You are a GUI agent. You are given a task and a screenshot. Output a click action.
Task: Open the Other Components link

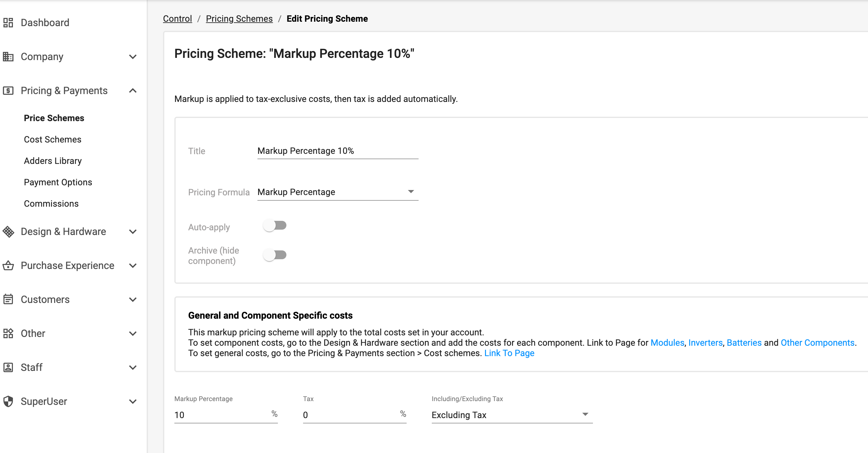pos(817,343)
